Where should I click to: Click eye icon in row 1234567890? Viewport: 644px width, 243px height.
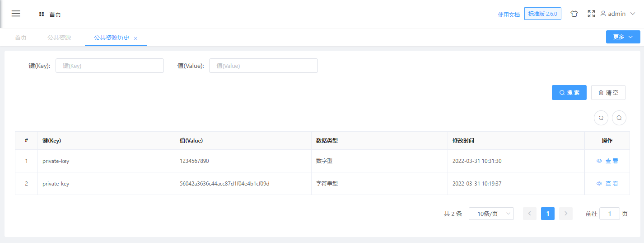pyautogui.click(x=599, y=161)
